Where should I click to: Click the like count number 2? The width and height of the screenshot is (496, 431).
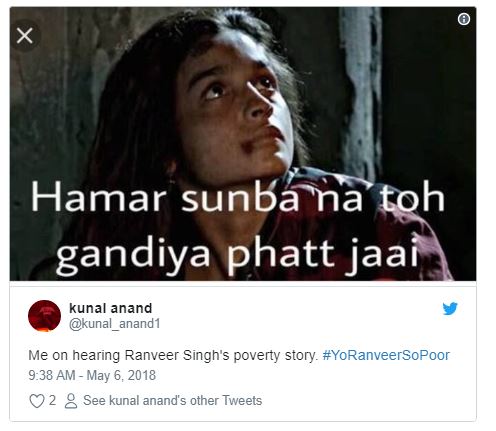52,400
